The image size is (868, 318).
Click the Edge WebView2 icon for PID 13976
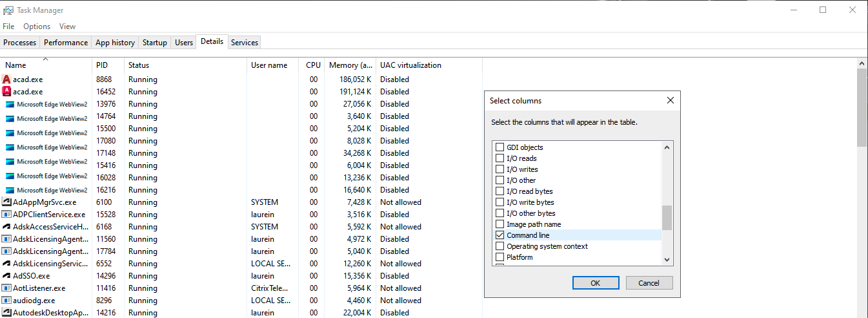(x=10, y=104)
